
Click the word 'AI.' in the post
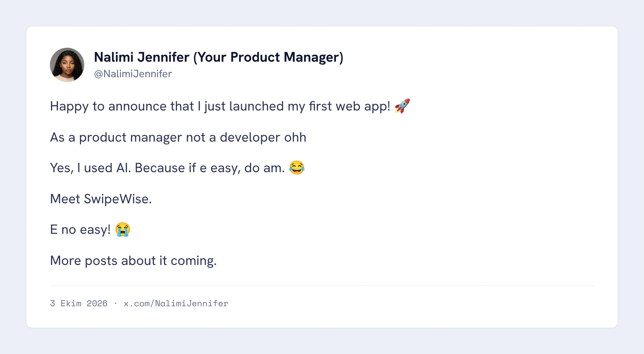123,168
